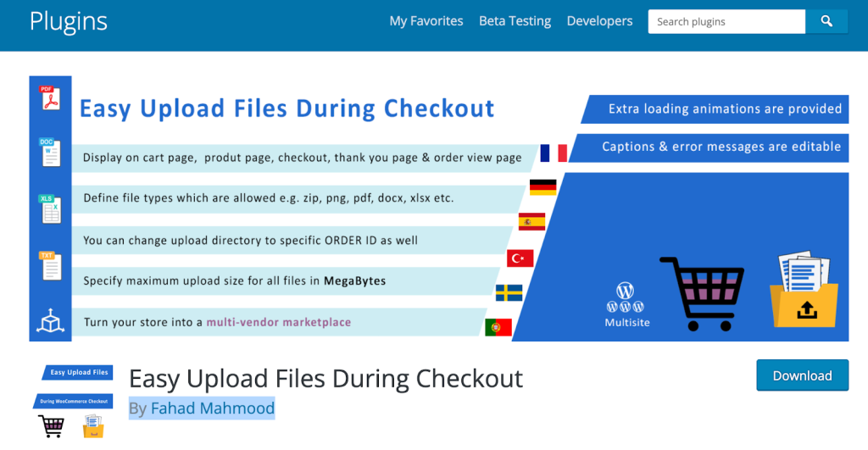Image resolution: width=868 pixels, height=450 pixels.
Task: Click the Portugal flag icon
Action: click(498, 327)
